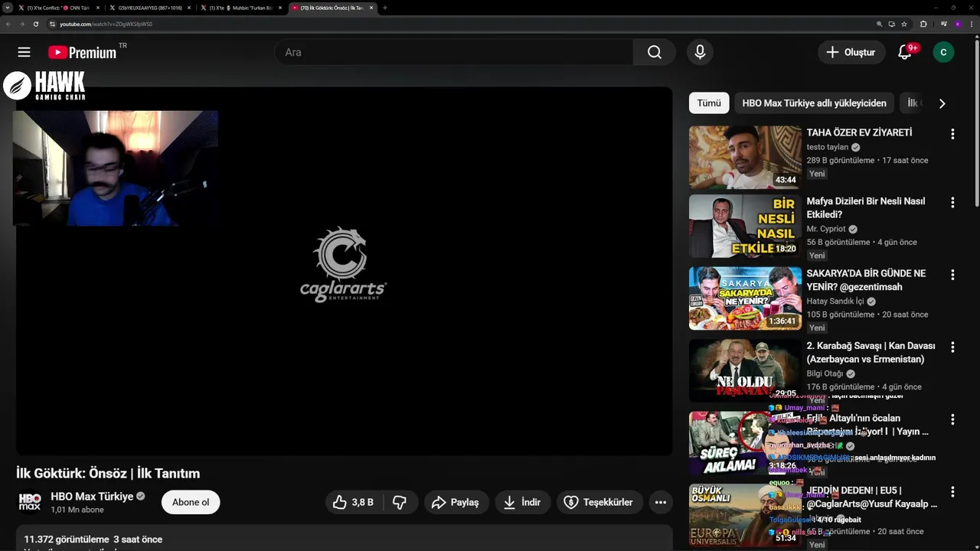Click the Paylaş share button
Viewport: 980px width, 551px height.
tap(456, 502)
